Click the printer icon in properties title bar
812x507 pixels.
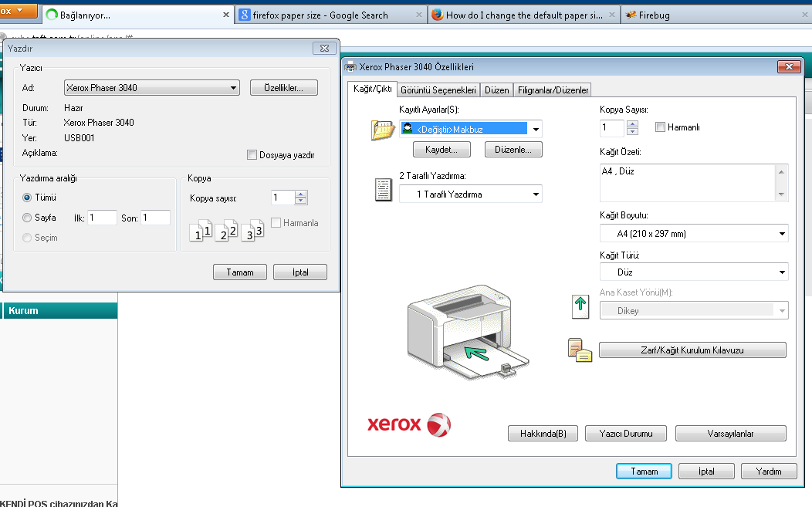click(x=350, y=67)
